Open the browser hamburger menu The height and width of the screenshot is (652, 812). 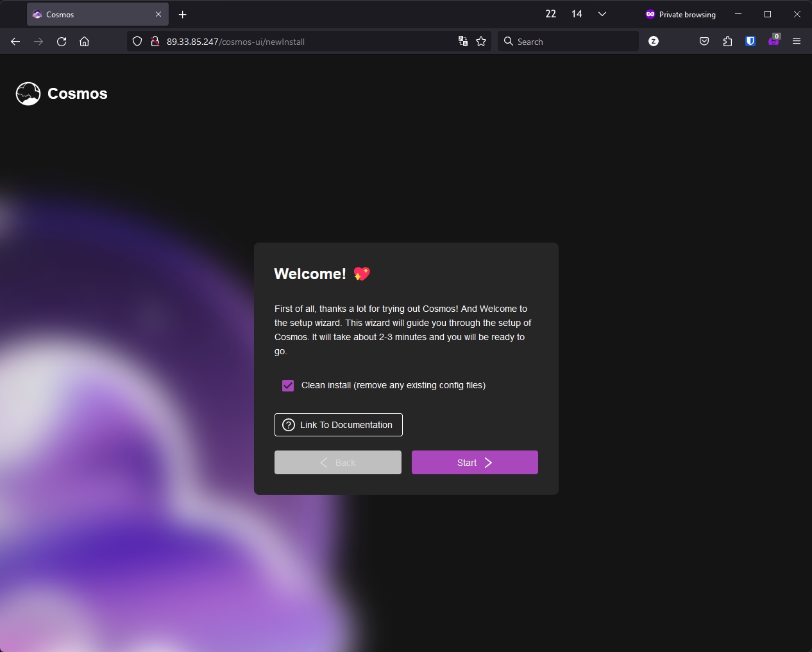797,42
